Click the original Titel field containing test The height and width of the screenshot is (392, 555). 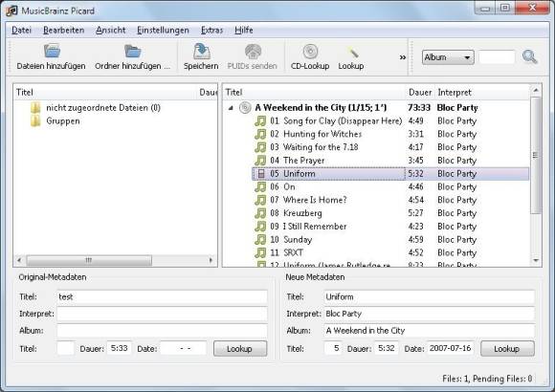[162, 296]
